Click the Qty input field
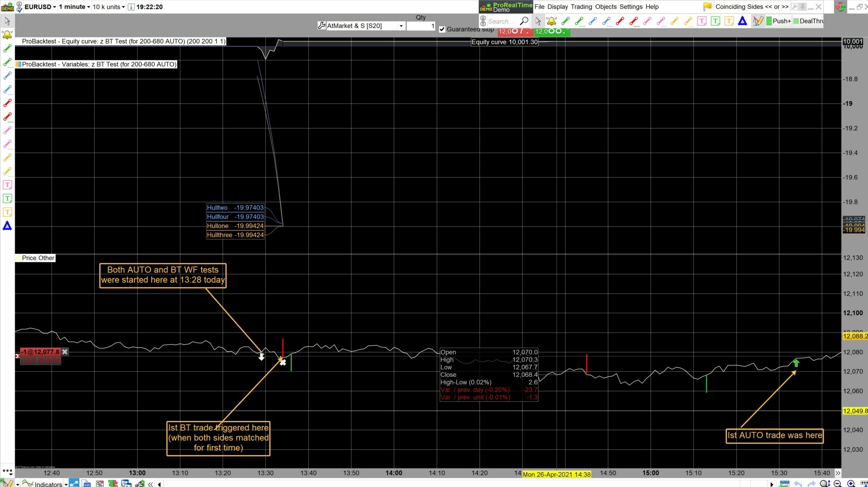The height and width of the screenshot is (487, 868). pos(420,26)
